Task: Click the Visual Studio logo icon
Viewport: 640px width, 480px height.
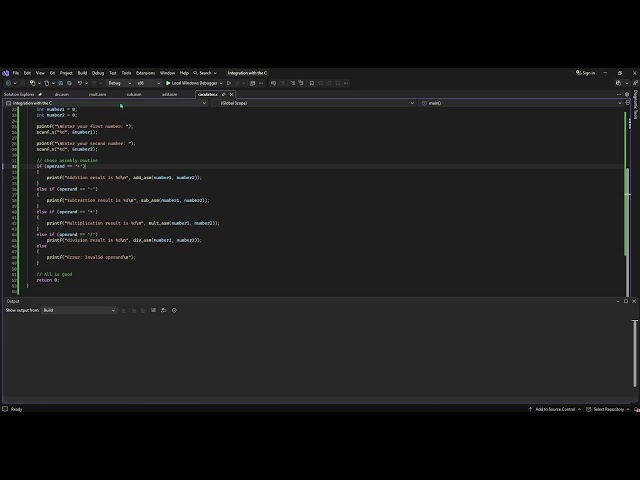Action: coord(5,73)
